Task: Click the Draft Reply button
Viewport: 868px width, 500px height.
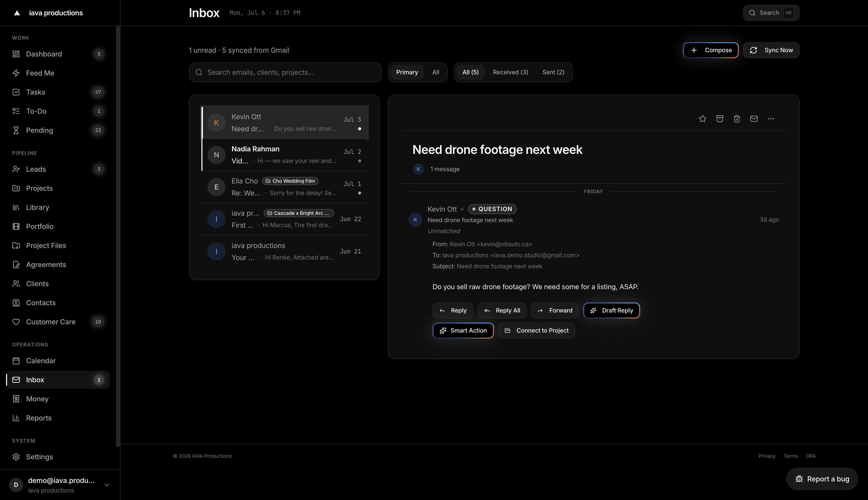Action: tap(611, 310)
